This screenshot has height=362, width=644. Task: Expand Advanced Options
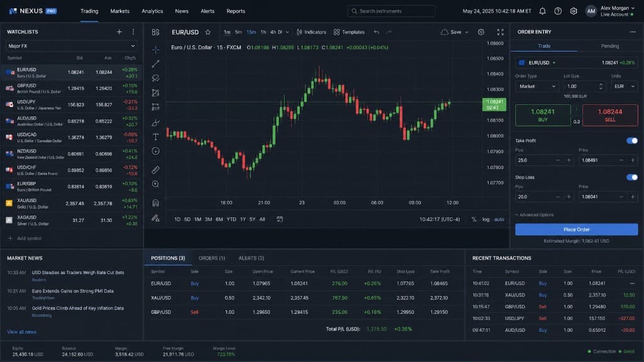(x=535, y=215)
